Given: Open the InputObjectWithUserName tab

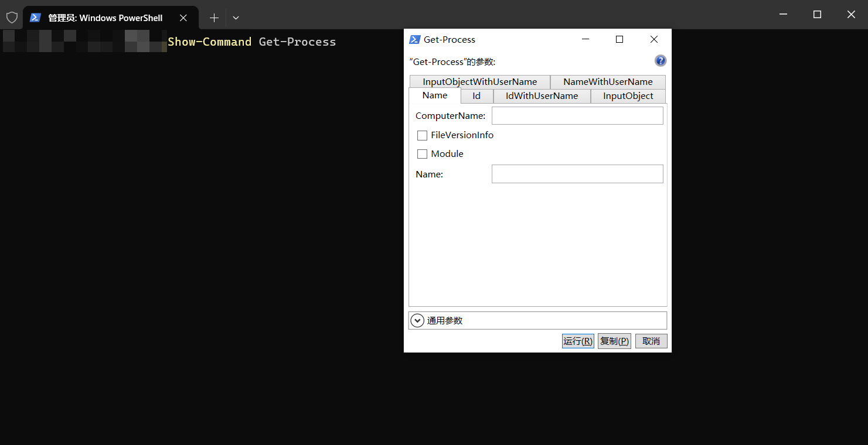Looking at the screenshot, I should 479,82.
